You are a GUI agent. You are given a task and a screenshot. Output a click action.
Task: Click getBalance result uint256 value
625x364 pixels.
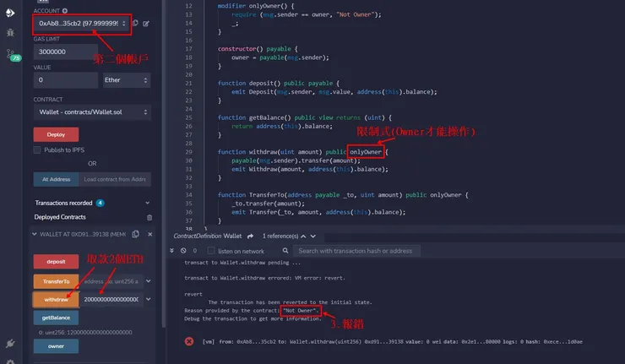[x=85, y=332]
